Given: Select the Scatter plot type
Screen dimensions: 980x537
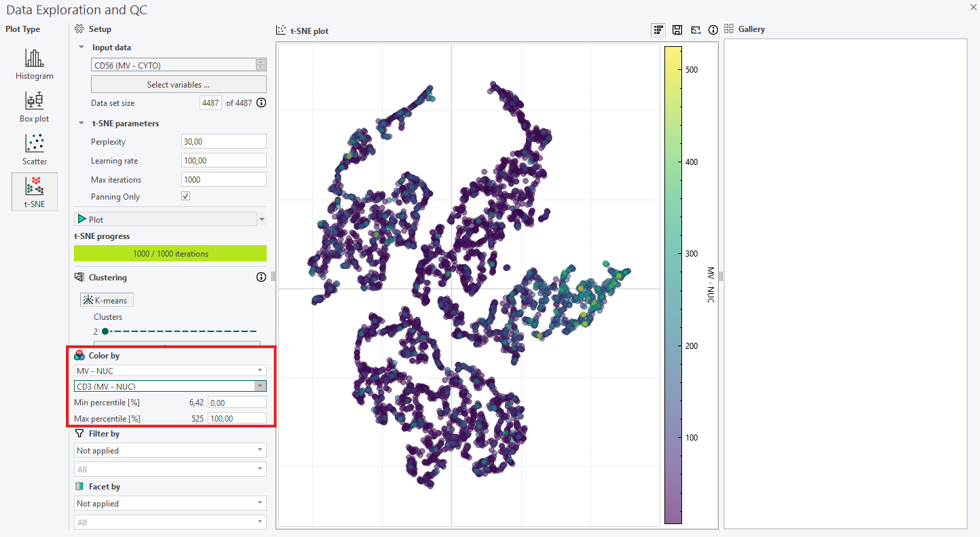Looking at the screenshot, I should pos(34,150).
